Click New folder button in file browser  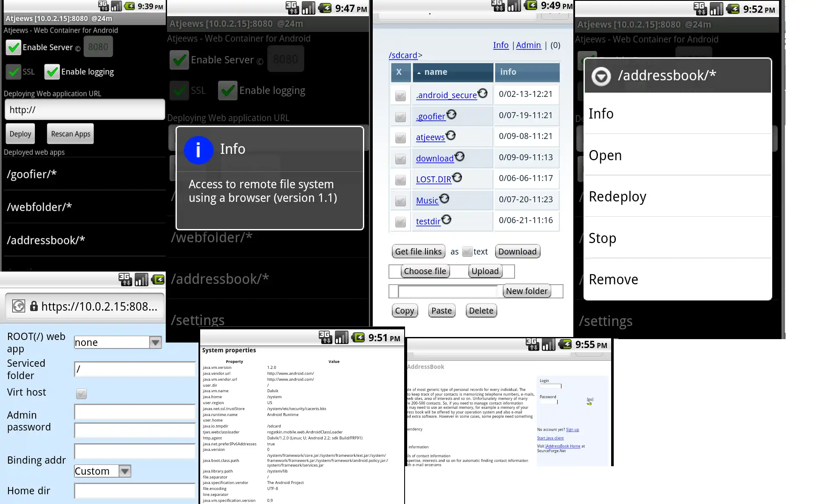[x=526, y=291]
